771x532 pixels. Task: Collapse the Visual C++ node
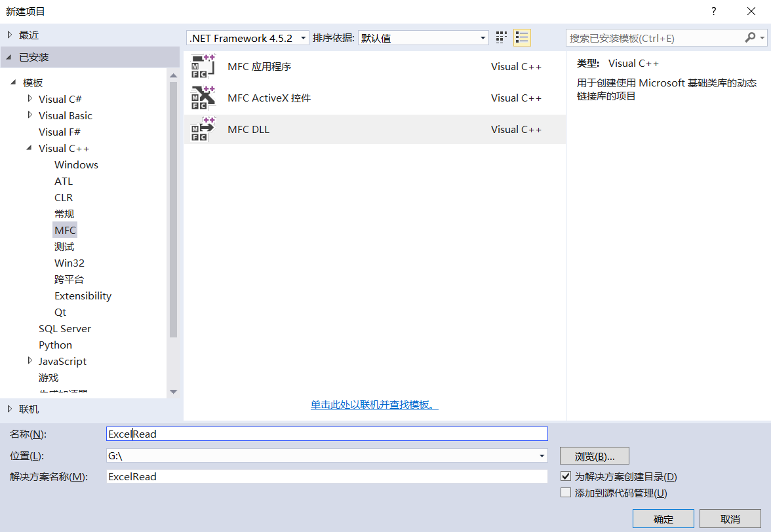30,147
